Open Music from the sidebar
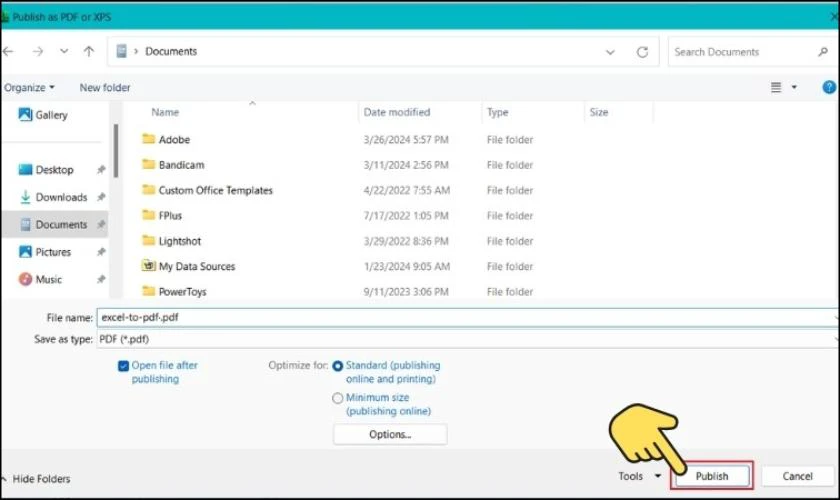This screenshot has width=840, height=500. coord(49,279)
